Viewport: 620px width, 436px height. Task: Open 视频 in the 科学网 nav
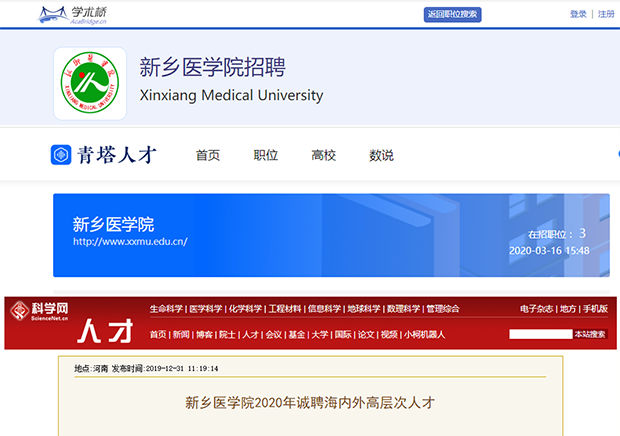click(x=389, y=334)
